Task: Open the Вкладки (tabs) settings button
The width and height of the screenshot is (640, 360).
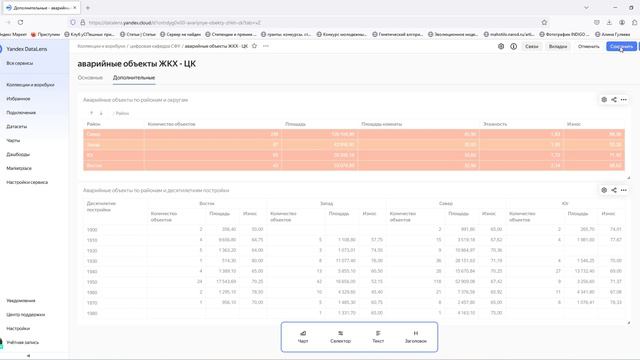Action: [x=558, y=47]
